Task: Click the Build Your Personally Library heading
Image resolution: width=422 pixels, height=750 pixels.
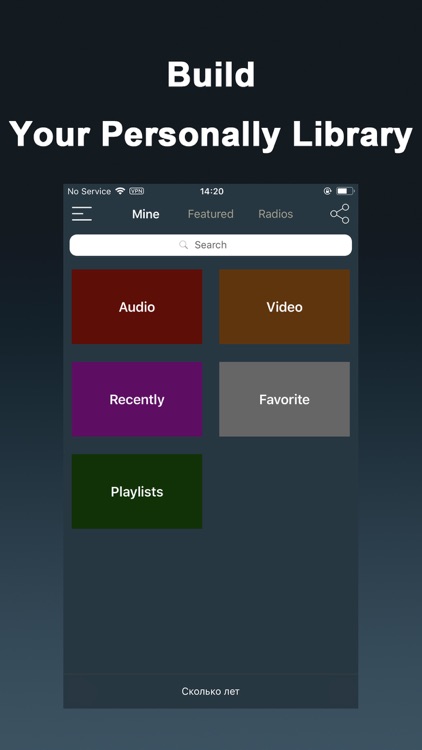Action: pyautogui.click(x=211, y=104)
